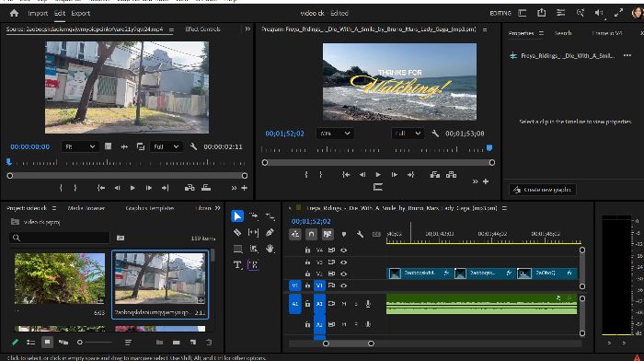Image resolution: width=644 pixels, height=361 pixels.
Task: Select the Razor tool
Action: click(237, 232)
